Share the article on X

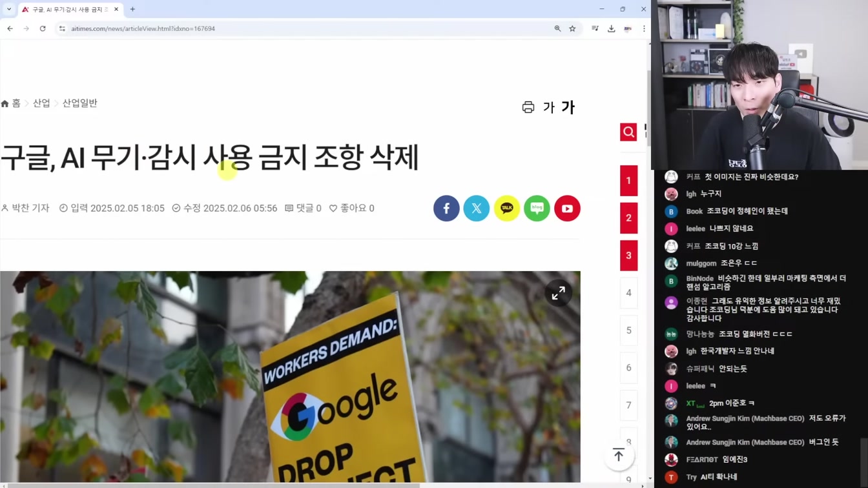pos(477,208)
